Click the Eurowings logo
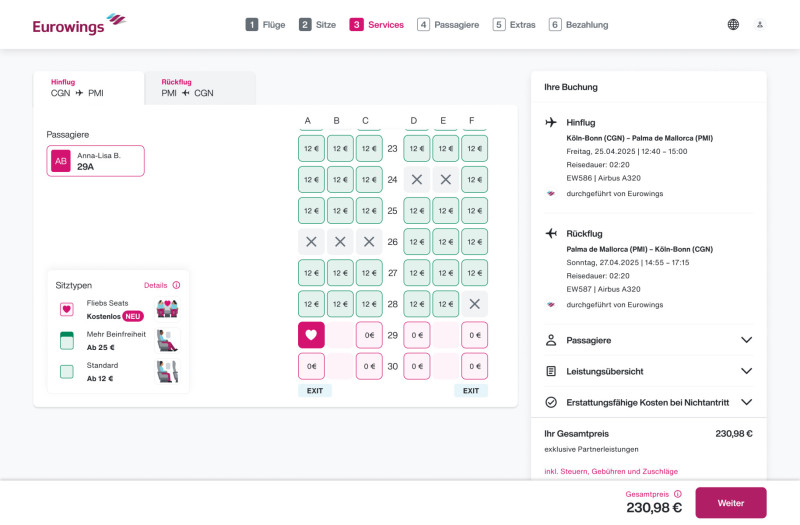The width and height of the screenshot is (800, 525). 79,24
